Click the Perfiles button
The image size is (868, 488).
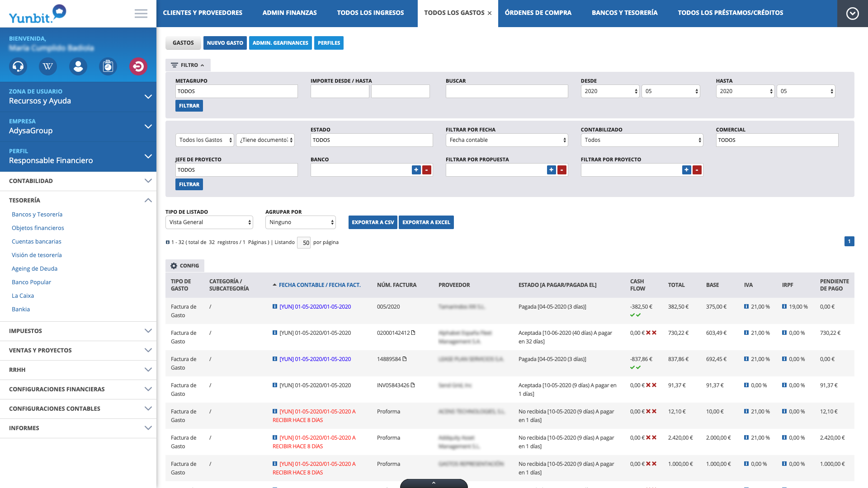tap(329, 43)
